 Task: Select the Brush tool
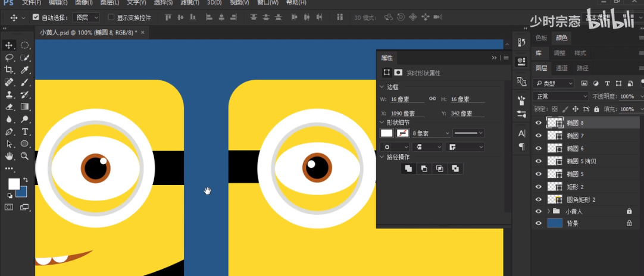coord(24,82)
